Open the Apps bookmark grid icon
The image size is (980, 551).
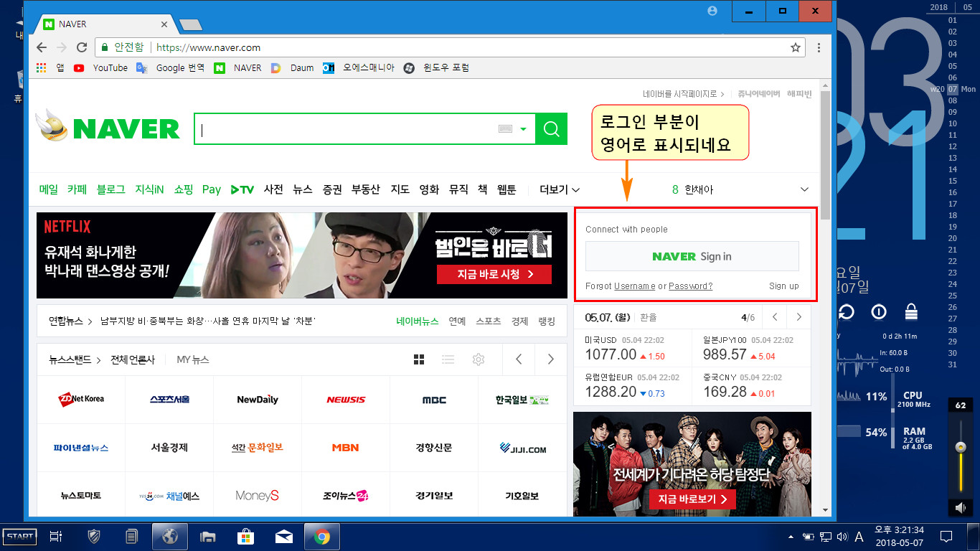[x=41, y=68]
